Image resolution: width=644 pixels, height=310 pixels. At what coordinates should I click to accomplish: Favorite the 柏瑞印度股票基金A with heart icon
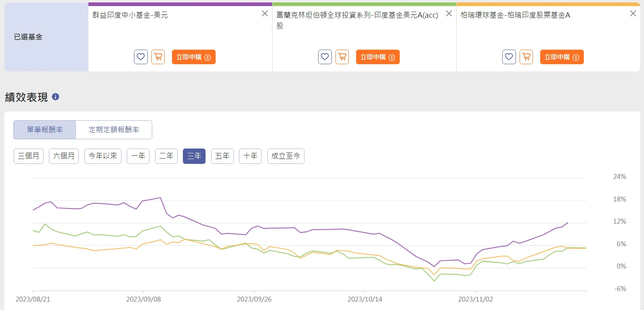coord(509,57)
